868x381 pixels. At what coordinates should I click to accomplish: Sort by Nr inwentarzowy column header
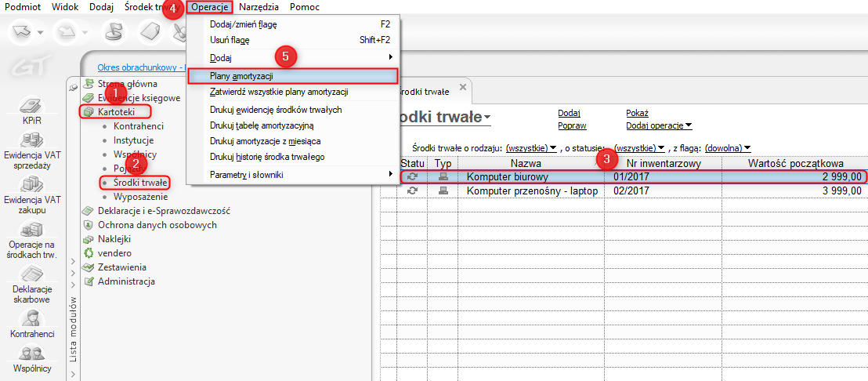tap(664, 163)
